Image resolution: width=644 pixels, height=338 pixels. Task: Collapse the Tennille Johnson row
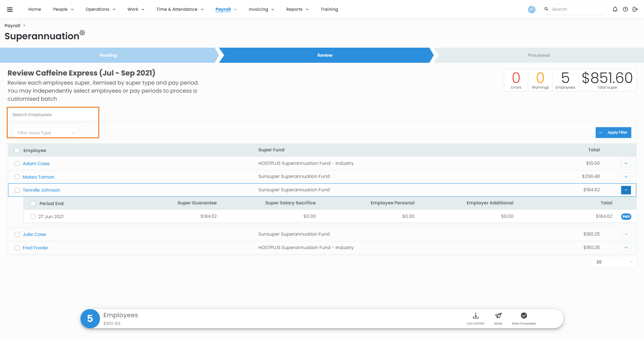pos(626,190)
